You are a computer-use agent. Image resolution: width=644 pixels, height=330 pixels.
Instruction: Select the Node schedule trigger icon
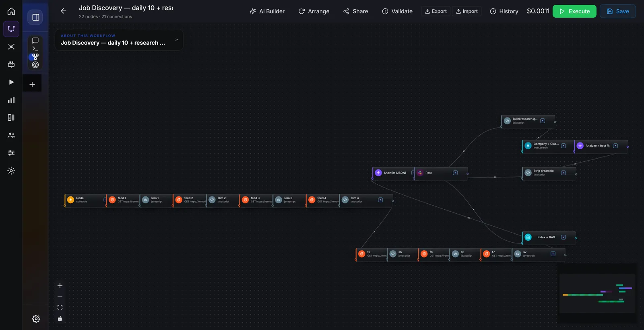[x=71, y=200]
